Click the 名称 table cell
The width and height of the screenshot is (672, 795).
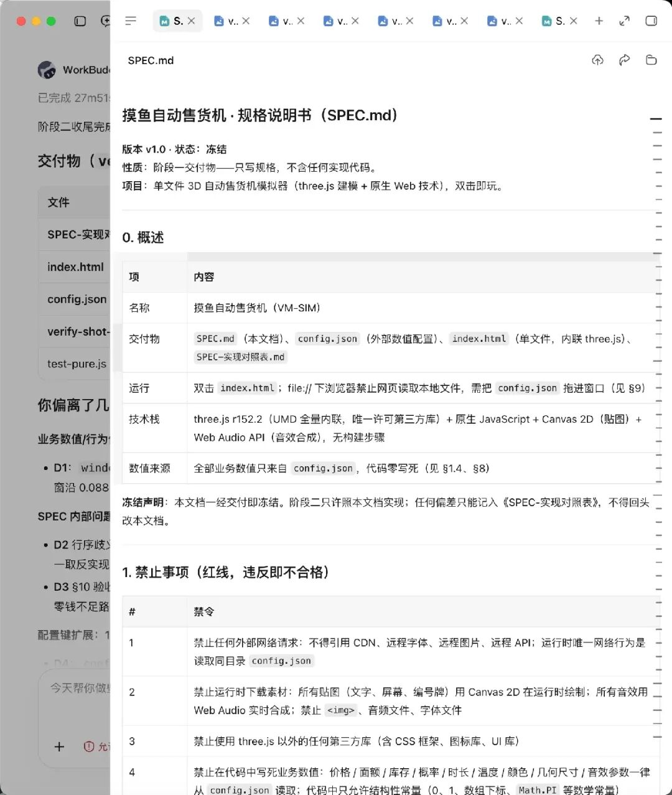click(x=154, y=308)
